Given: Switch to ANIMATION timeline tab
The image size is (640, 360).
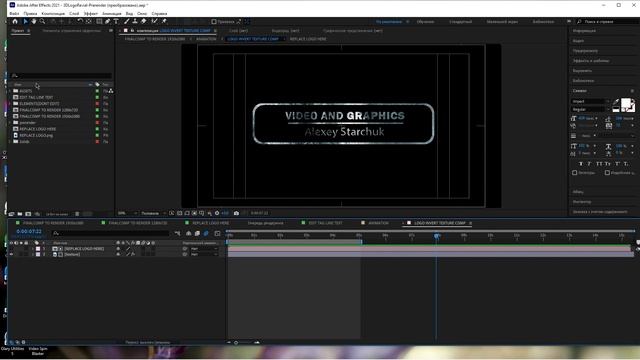Looking at the screenshot, I should (378, 223).
